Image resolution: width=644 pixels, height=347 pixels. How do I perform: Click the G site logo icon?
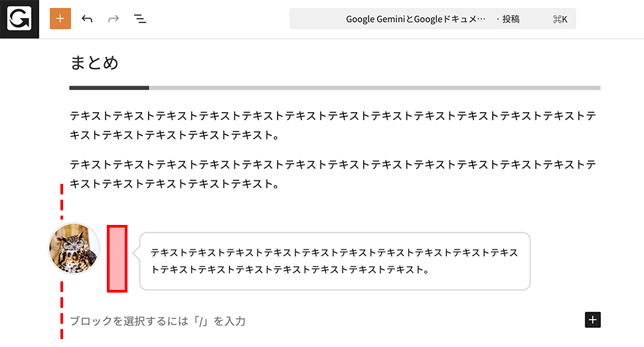click(19, 19)
